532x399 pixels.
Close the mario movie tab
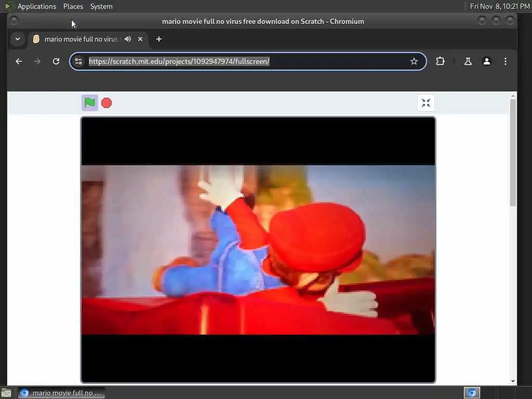point(140,39)
